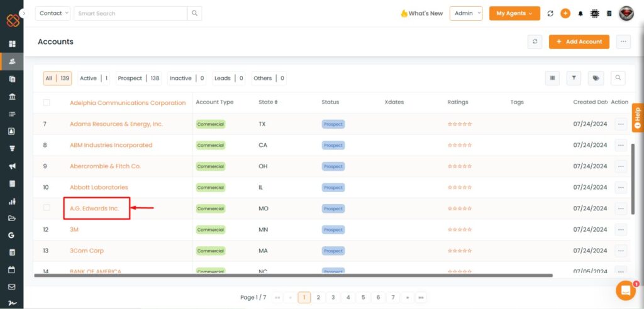Expand the My Agents dropdown
The width and height of the screenshot is (644, 309).
tap(514, 13)
